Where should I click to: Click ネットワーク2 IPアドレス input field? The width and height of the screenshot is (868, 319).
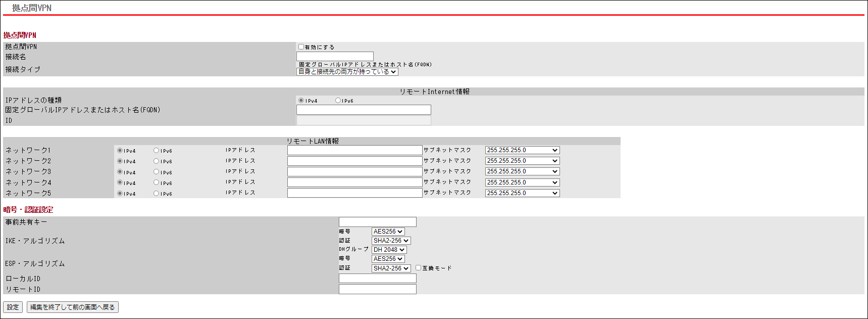click(354, 161)
